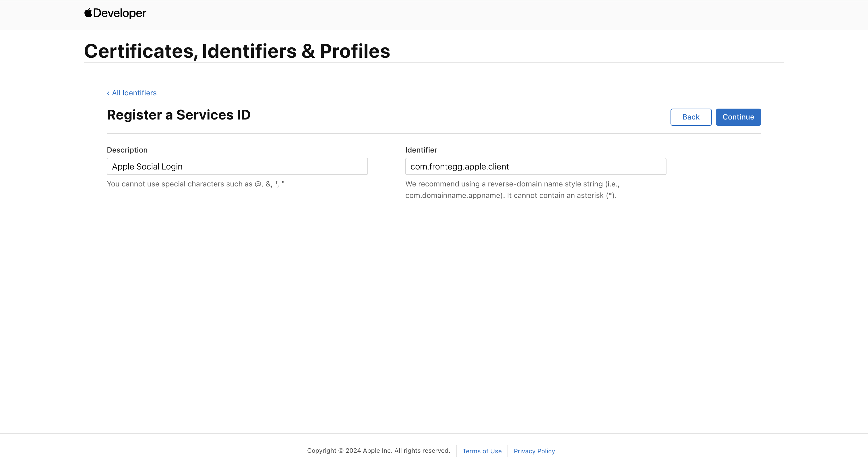This screenshot has width=868, height=474.
Task: Click the back chevron beside All Identifiers
Action: click(108, 93)
